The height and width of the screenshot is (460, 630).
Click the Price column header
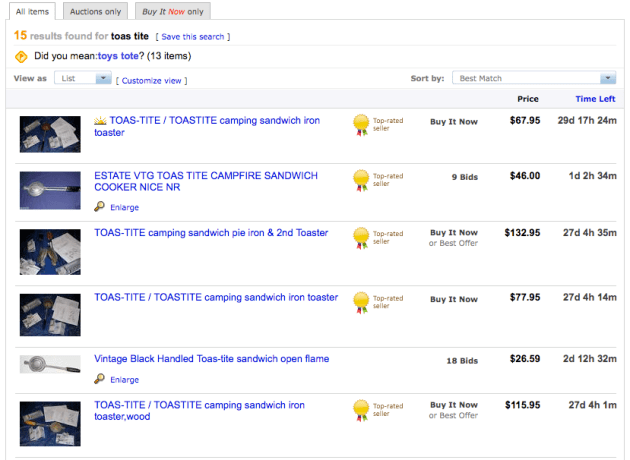(x=528, y=99)
